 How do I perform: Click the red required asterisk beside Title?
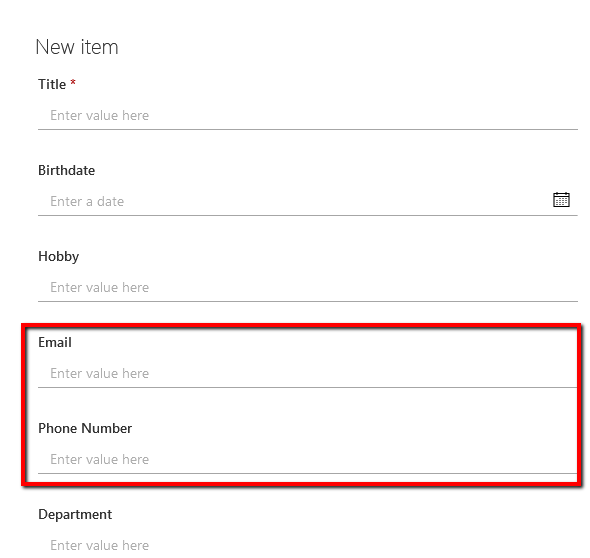pos(73,82)
